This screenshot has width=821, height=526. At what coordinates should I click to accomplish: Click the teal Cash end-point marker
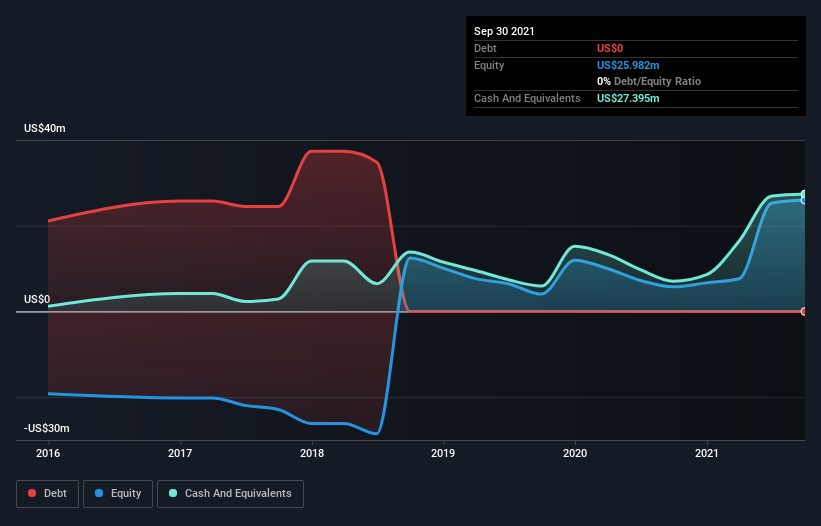(804, 194)
